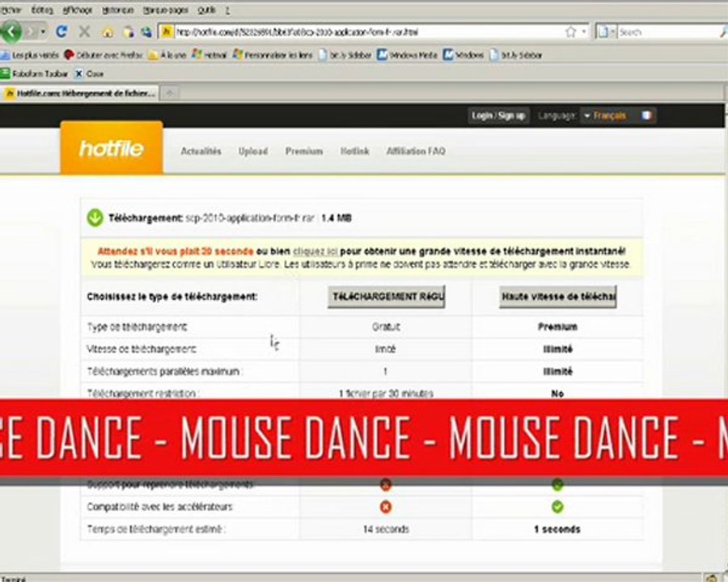This screenshot has width=728, height=582.
Task: Click the magnifier icon in the search box
Action: 723,32
